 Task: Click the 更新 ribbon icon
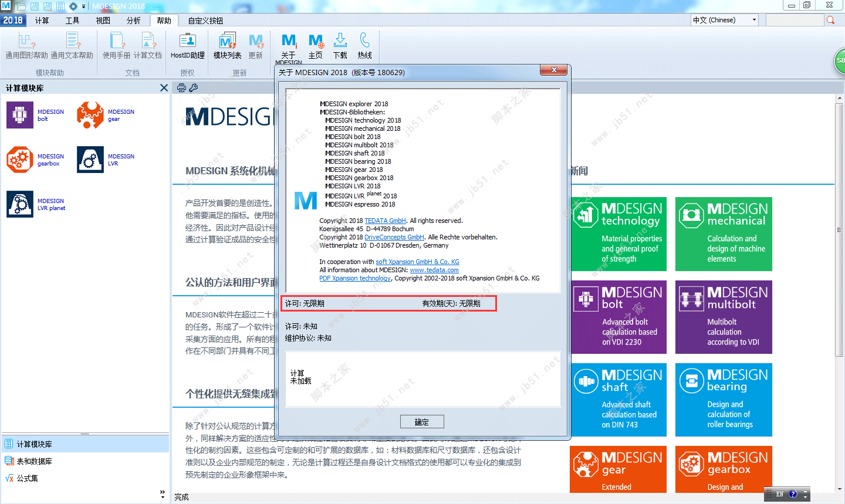pyautogui.click(x=256, y=46)
